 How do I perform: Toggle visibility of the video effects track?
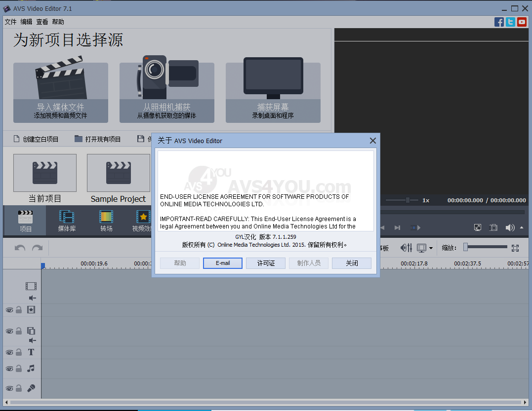9,310
